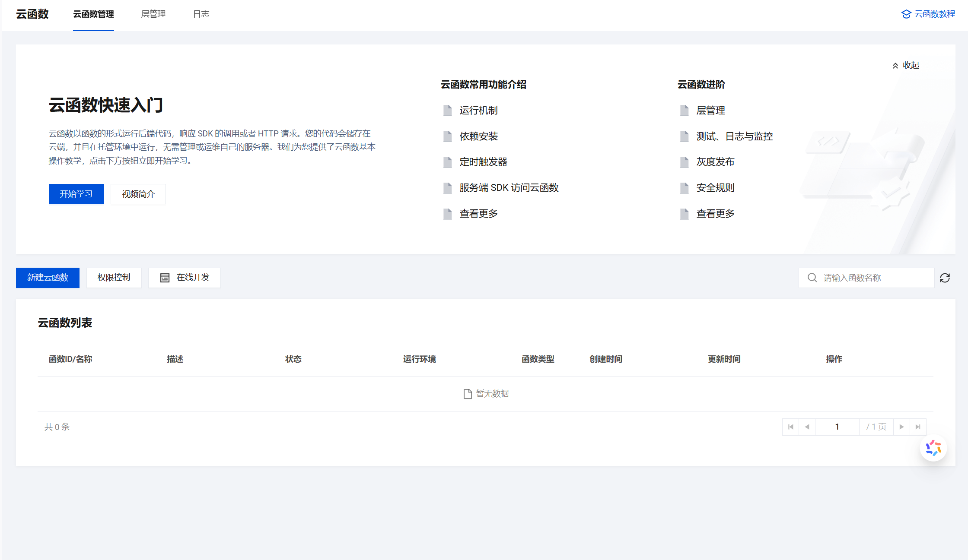Click the 开始学习 button
968x560 pixels.
tap(76, 194)
